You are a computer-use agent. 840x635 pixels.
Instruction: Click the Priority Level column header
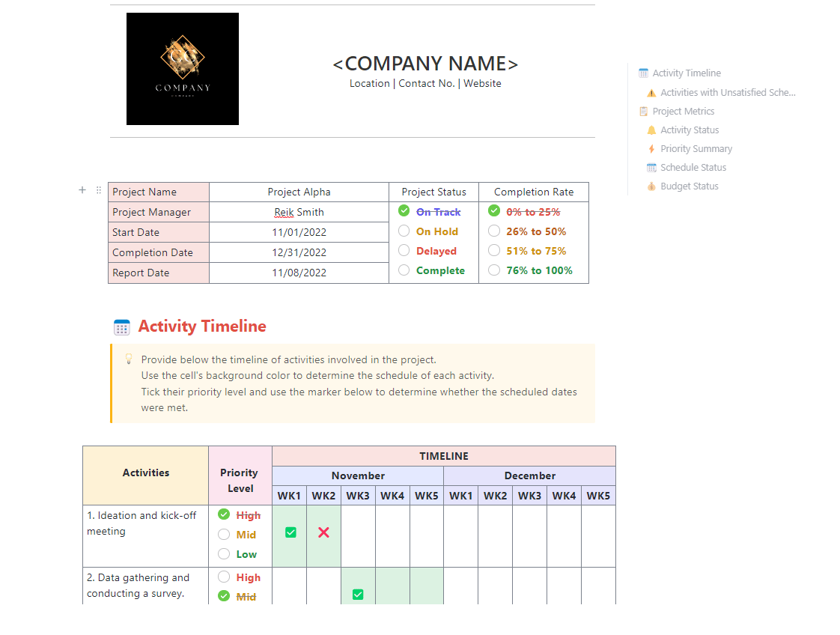(240, 476)
